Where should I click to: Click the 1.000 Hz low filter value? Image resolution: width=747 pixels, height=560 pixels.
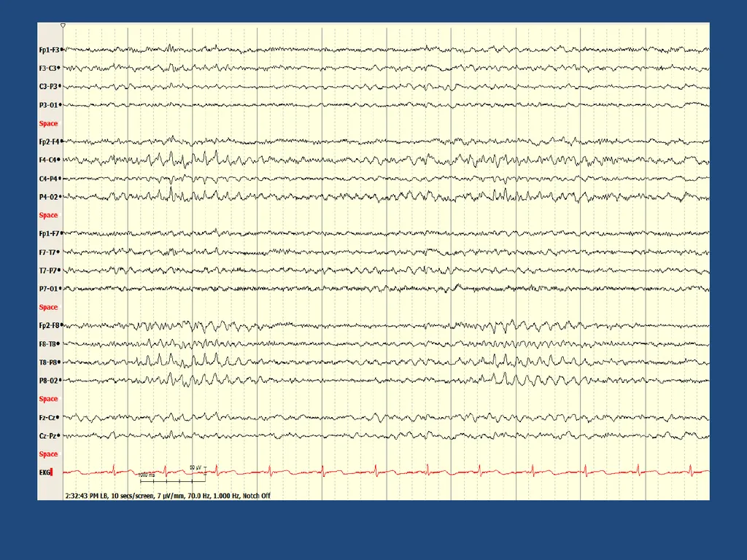[x=226, y=496]
